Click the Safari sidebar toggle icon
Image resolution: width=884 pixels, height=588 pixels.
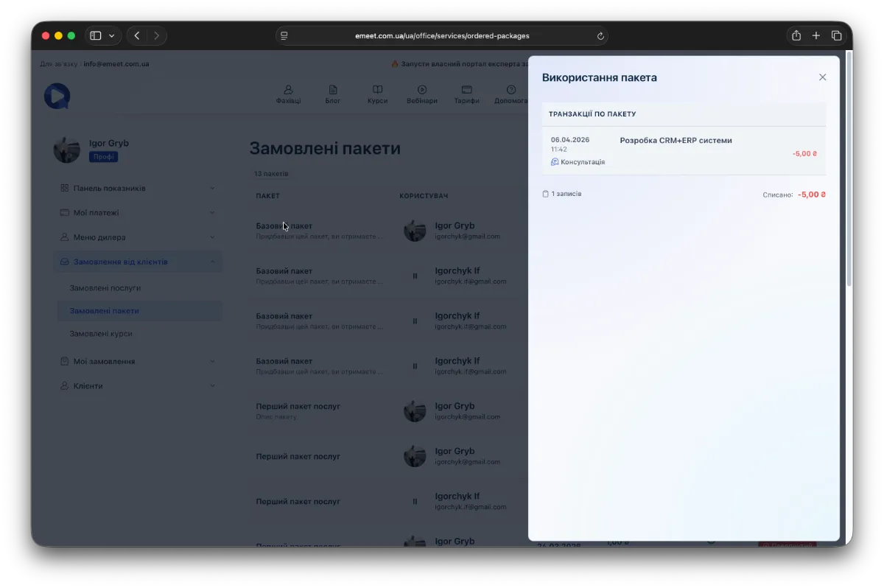pos(96,35)
